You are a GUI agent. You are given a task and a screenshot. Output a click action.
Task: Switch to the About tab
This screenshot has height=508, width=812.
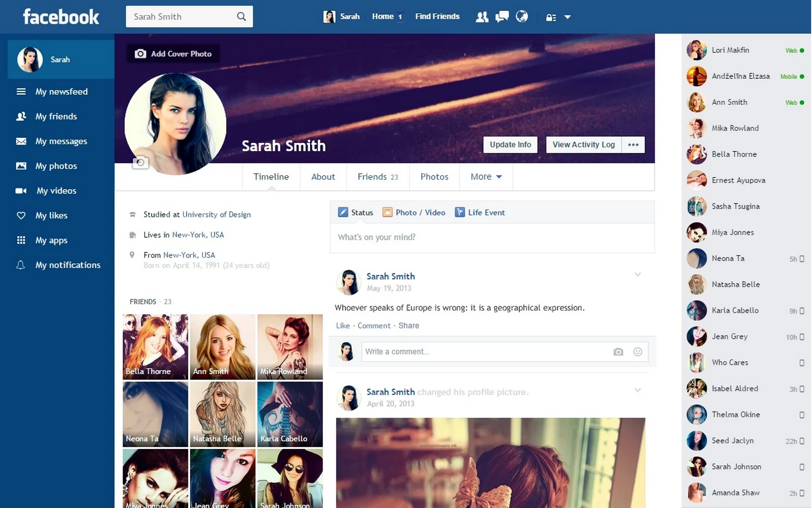(x=323, y=177)
